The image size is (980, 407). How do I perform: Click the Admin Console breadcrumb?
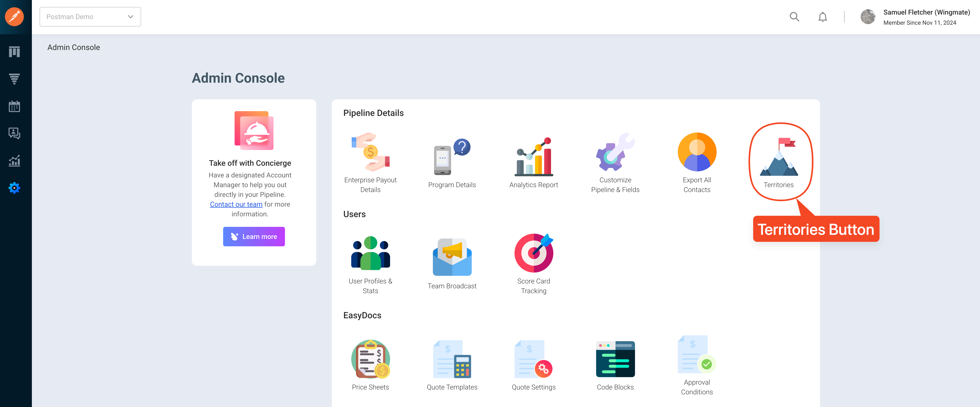73,47
